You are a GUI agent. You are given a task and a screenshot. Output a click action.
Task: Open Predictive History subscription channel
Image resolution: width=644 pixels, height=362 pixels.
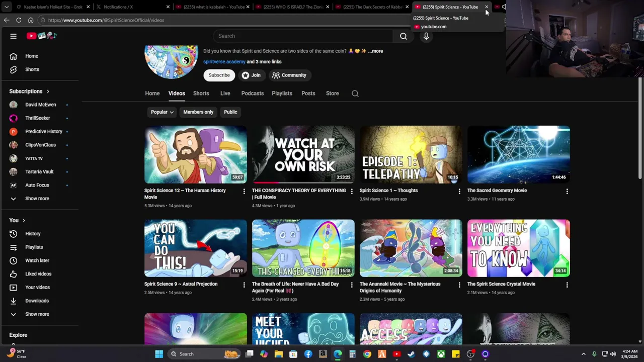click(39, 131)
